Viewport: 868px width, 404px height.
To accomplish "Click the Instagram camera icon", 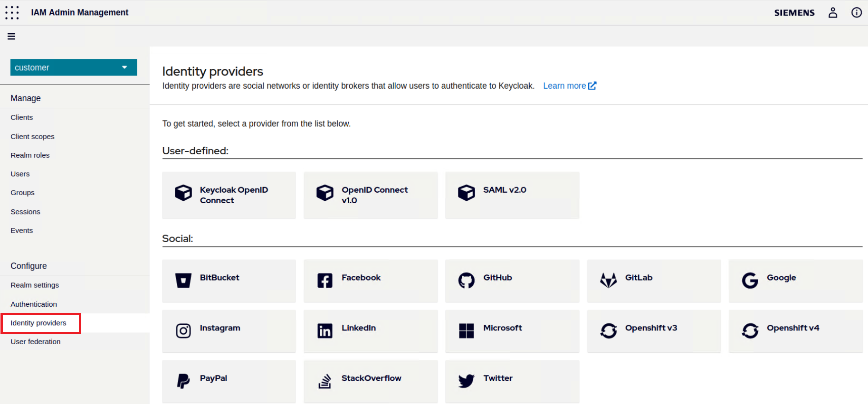I will coord(183,331).
